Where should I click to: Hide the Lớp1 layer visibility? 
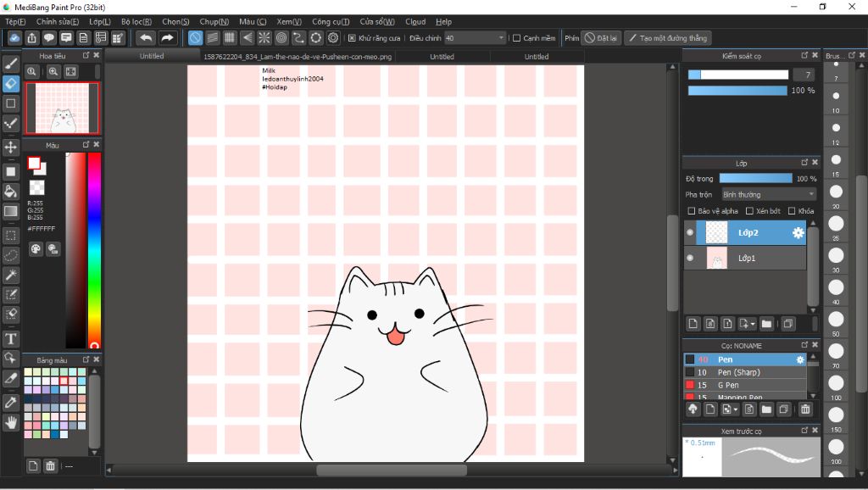click(690, 258)
